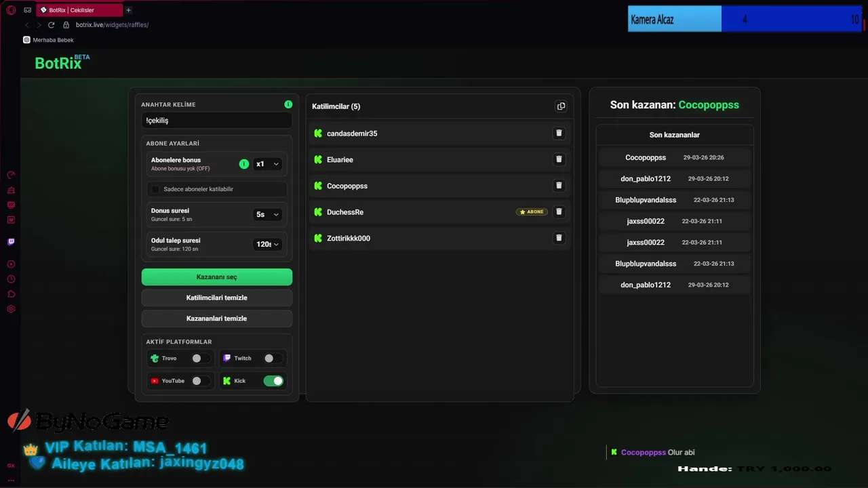Remove Zottirikkk000 from participants
This screenshot has height=488, width=868.
pyautogui.click(x=559, y=238)
